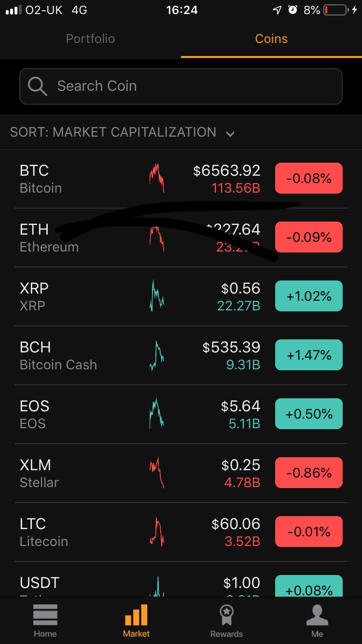Open the Litecoin LTC row
This screenshot has width=362, height=644.
tap(181, 532)
